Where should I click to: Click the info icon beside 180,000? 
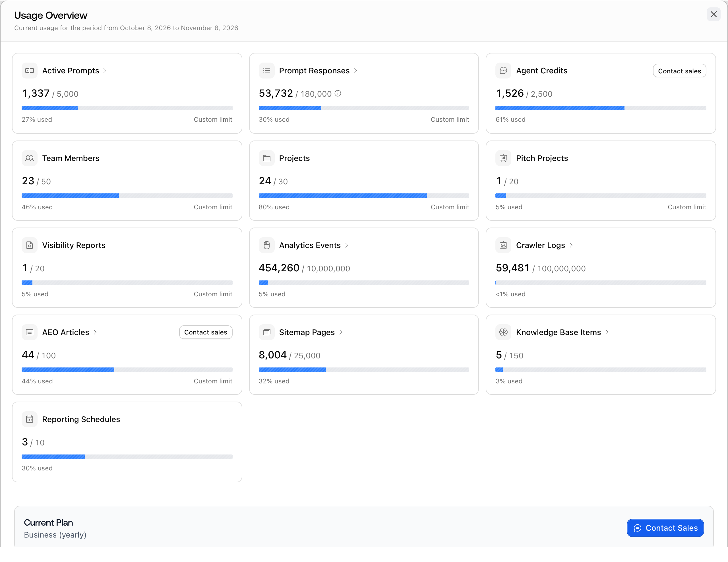338,94
